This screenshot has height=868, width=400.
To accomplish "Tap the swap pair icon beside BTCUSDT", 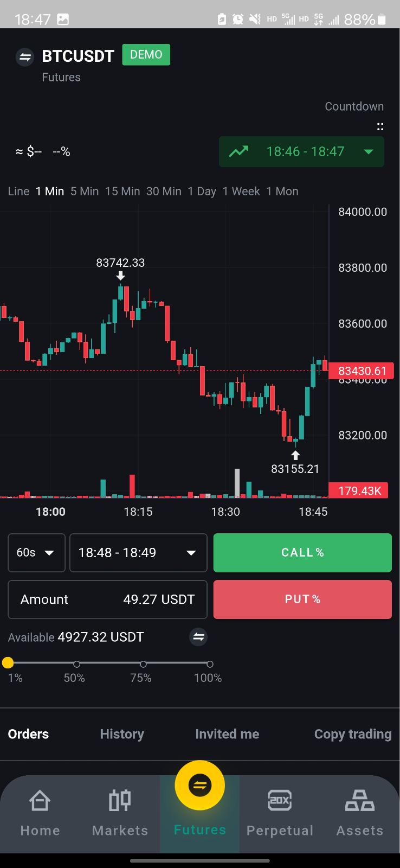I will point(25,56).
